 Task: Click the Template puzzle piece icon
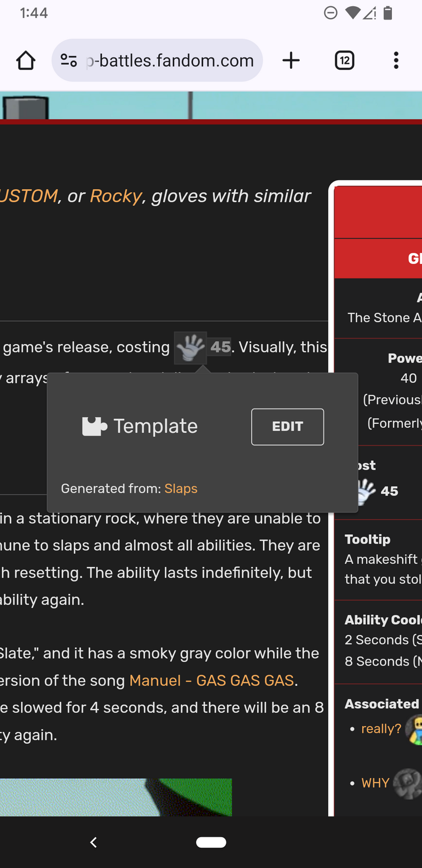point(94,426)
